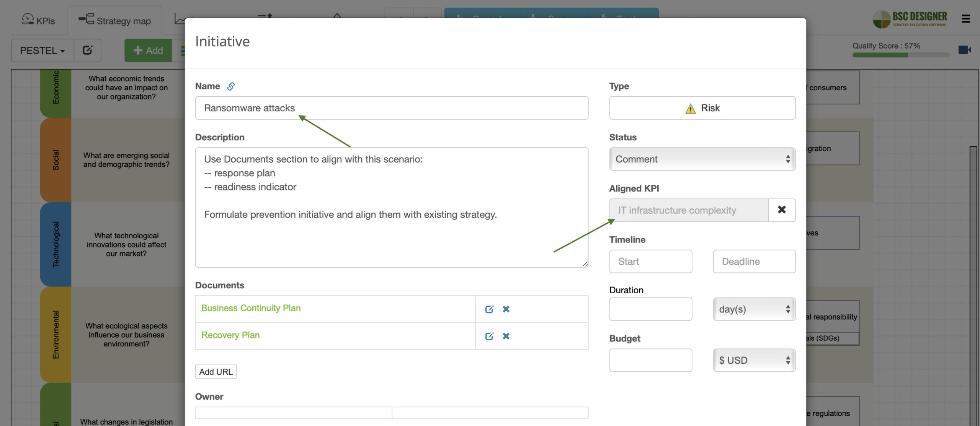
Task: Open the Duration units dropdown showing day(s)
Action: [753, 309]
